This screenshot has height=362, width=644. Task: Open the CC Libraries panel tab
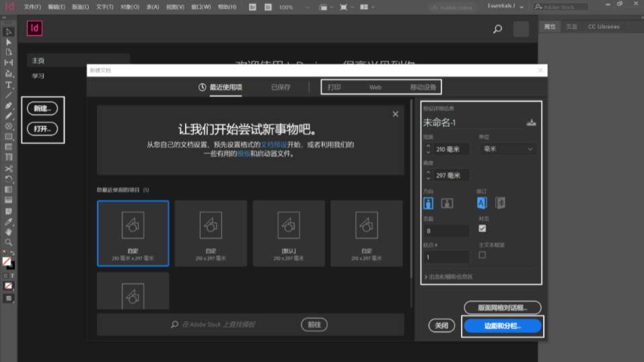tap(604, 27)
